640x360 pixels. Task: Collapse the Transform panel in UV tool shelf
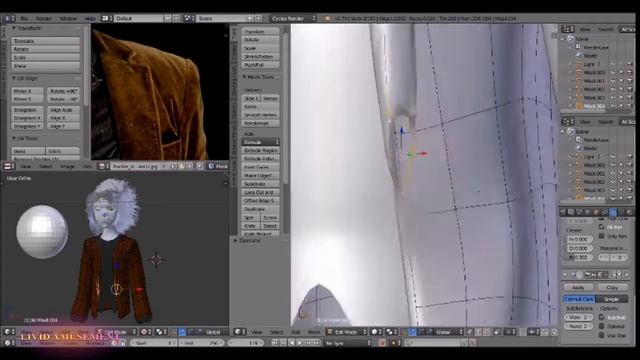[14, 28]
